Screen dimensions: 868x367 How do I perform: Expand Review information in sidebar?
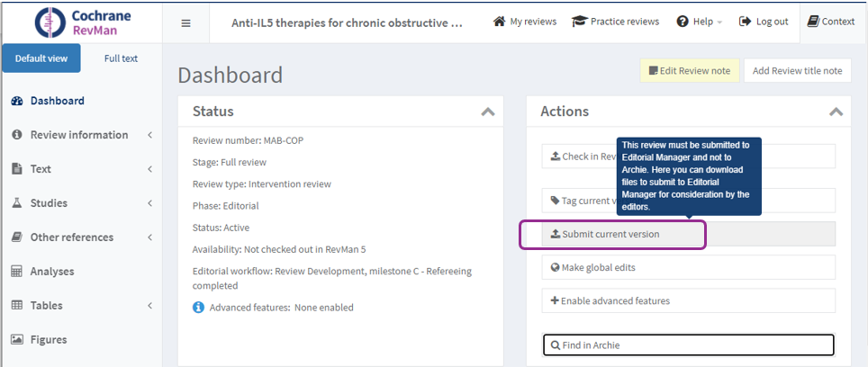coord(79,135)
